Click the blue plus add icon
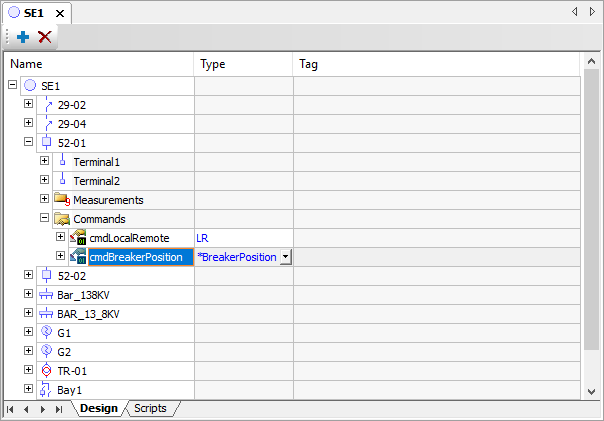Screen dimensions: 604x421 23,37
